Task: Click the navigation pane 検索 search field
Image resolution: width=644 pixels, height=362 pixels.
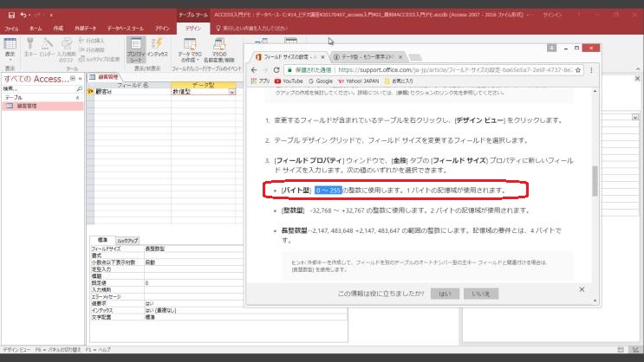Action: [x=39, y=88]
